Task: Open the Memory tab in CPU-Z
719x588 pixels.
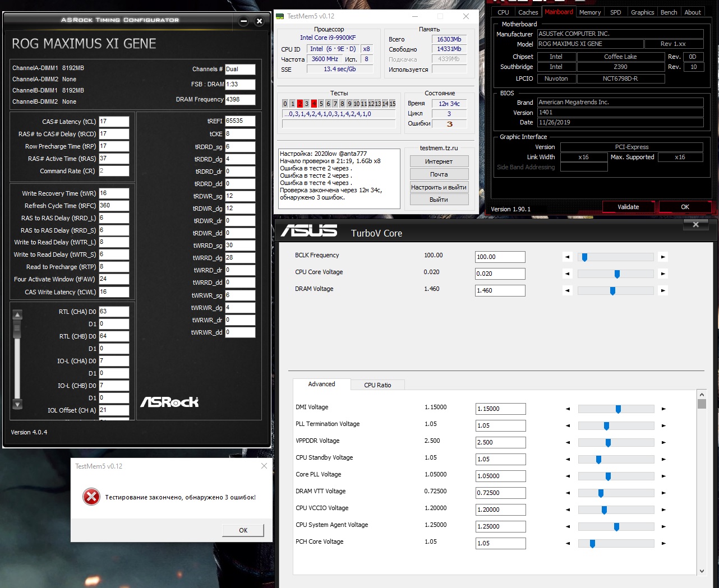Action: coord(590,12)
